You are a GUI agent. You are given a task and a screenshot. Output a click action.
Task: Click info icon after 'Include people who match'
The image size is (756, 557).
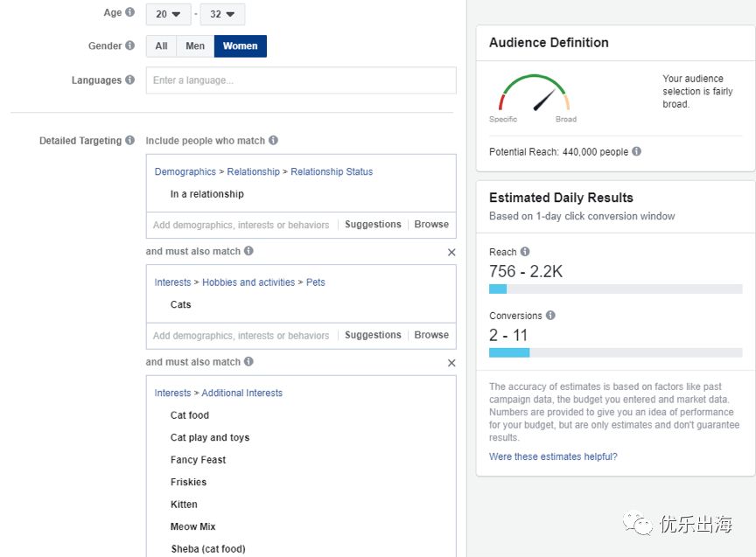point(273,141)
